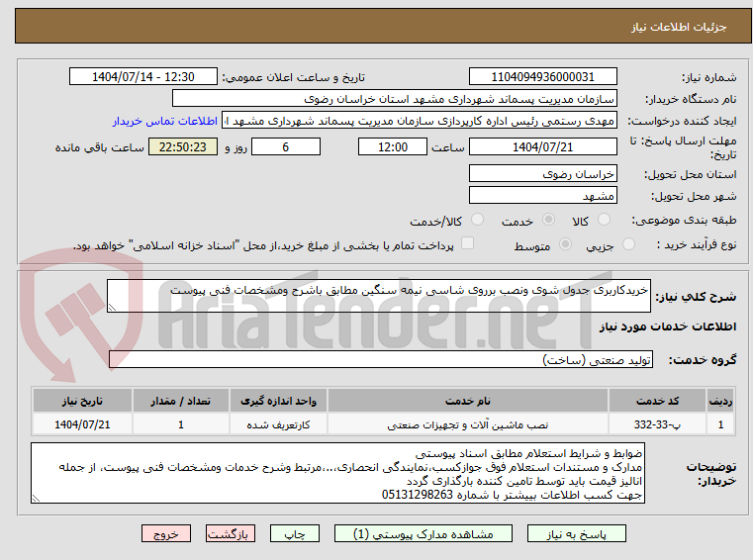
Task: Click the چاپ print button
Action: (295, 533)
